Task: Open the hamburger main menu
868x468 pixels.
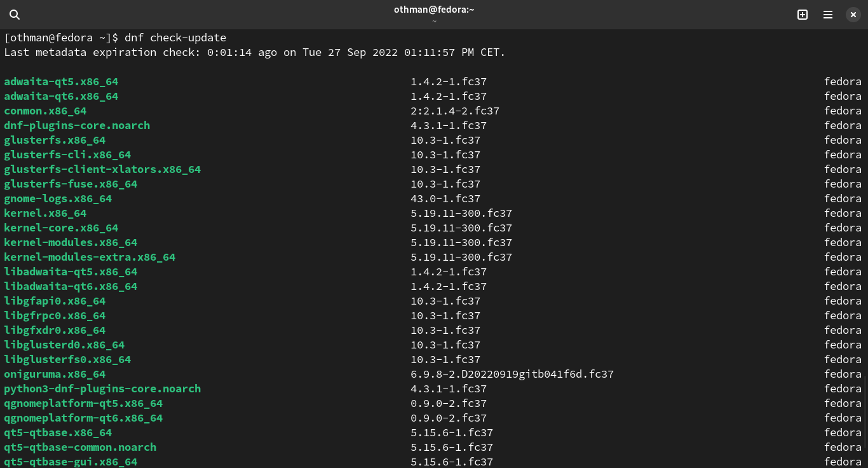Action: point(828,15)
